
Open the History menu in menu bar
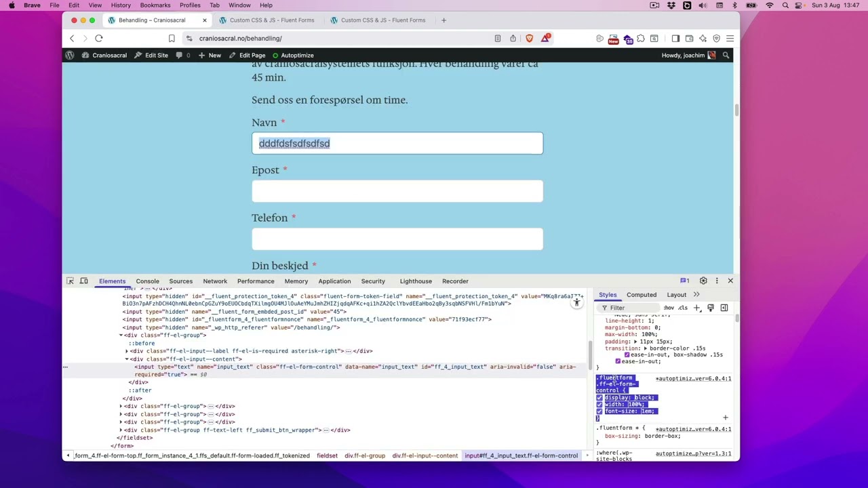click(x=121, y=5)
